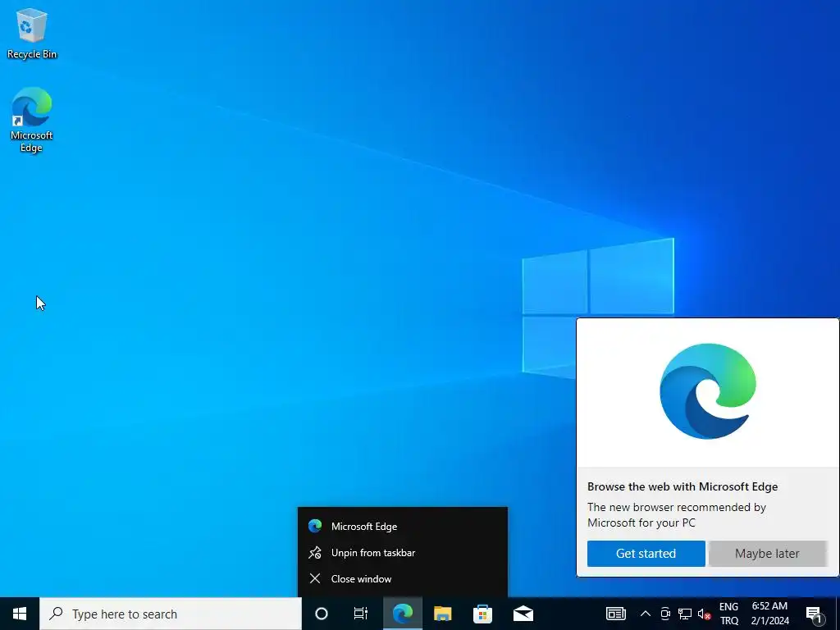The height and width of the screenshot is (630, 840).
Task: Launch Microsoft Store from the taskbar
Action: coord(482,614)
